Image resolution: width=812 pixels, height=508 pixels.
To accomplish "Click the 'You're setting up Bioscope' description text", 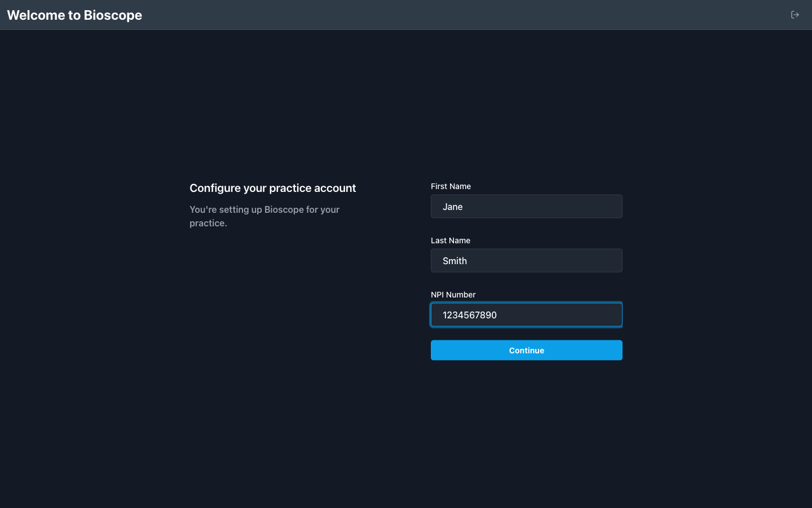I will [x=264, y=216].
